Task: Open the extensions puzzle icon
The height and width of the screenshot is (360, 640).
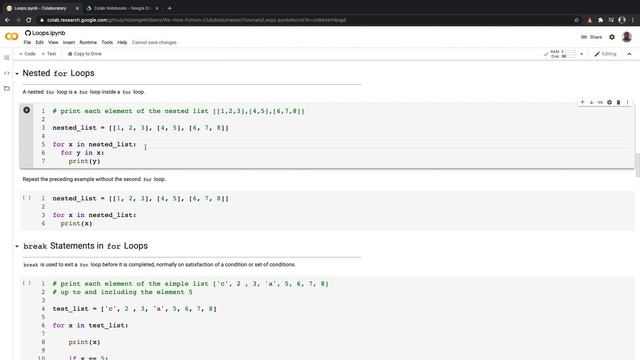Action: click(x=600, y=20)
